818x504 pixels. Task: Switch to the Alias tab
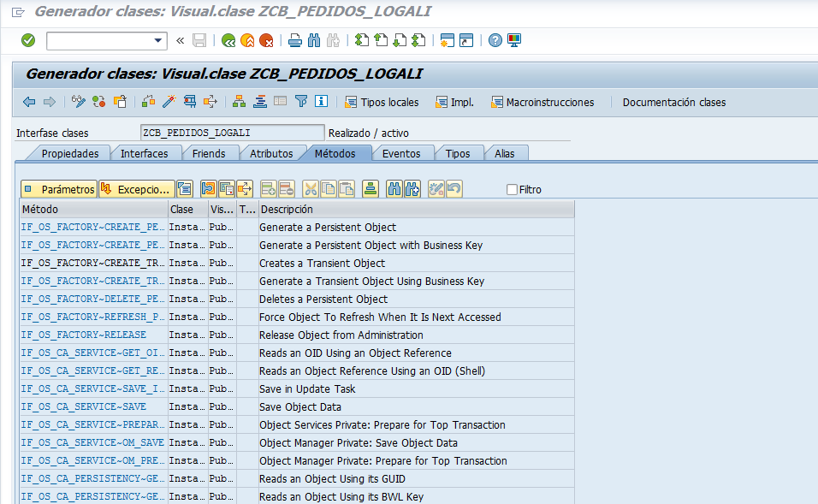[505, 153]
